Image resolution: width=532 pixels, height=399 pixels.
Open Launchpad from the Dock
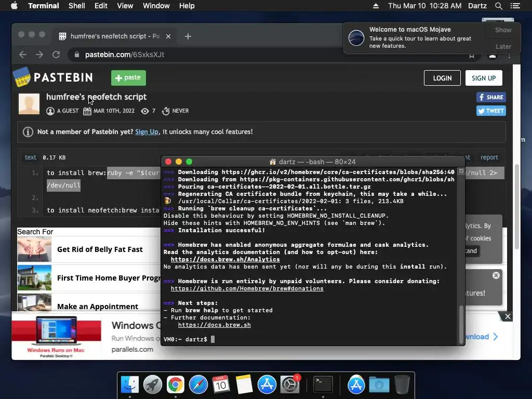coord(153,385)
